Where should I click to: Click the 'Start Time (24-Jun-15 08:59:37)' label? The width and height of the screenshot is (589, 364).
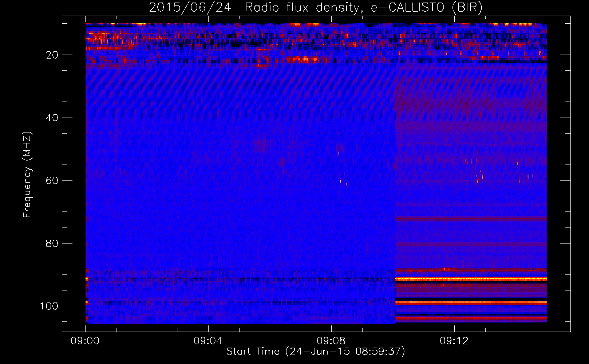tap(316, 352)
